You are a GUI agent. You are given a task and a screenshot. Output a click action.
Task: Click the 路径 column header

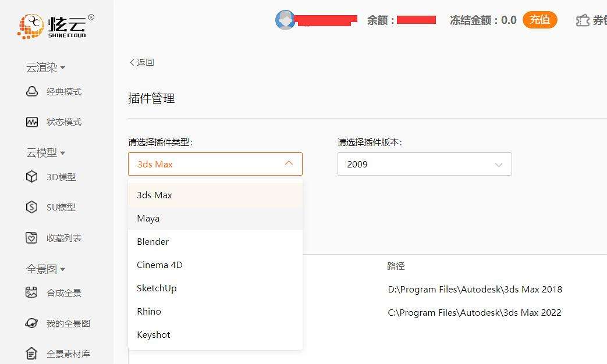click(396, 266)
